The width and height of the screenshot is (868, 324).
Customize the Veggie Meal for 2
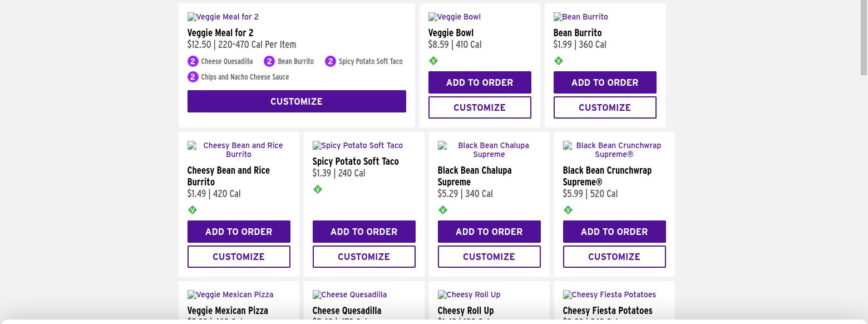point(297,101)
